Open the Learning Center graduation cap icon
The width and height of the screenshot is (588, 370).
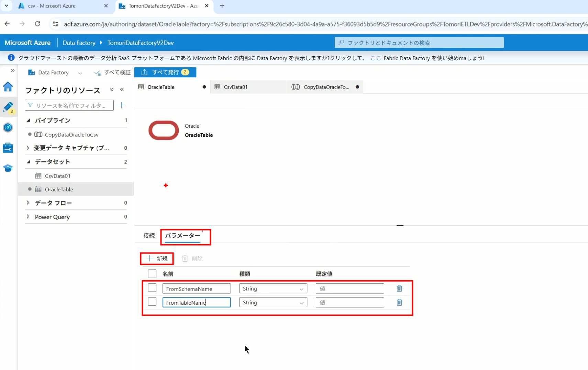point(8,168)
